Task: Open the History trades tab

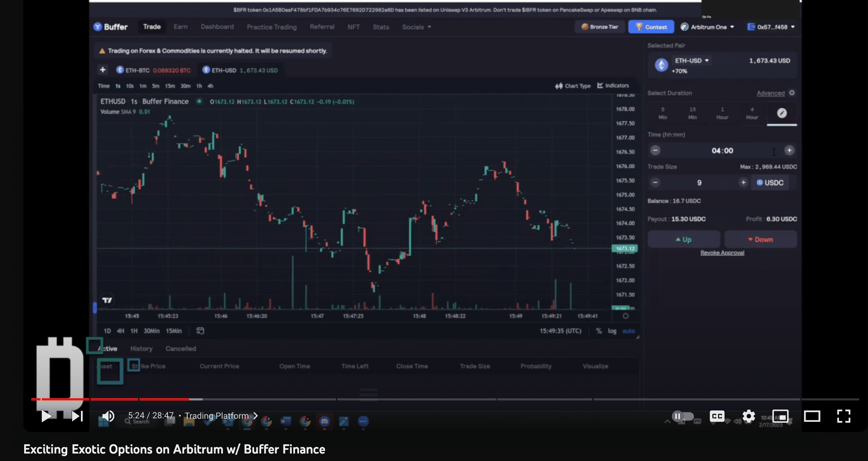Action: click(141, 348)
